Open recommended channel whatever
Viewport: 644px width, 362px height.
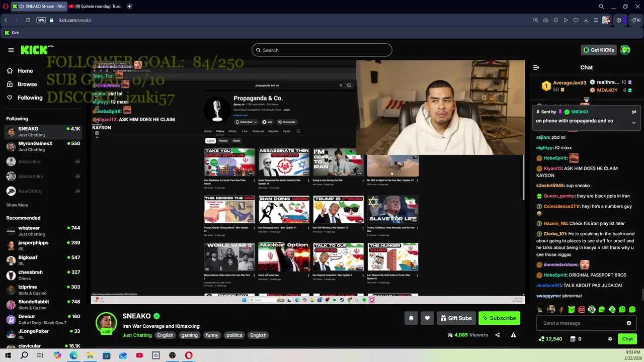click(x=43, y=231)
